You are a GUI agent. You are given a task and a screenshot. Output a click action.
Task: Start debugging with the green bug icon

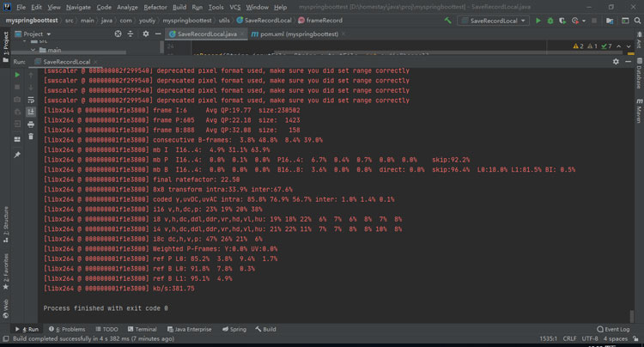point(550,21)
